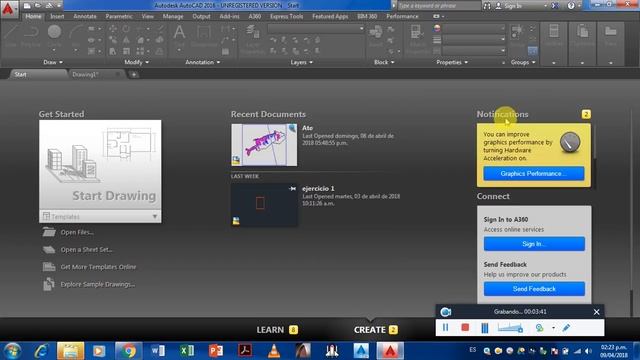Click the Start Drawing tile
This screenshot has height=360, width=640.
click(100, 165)
